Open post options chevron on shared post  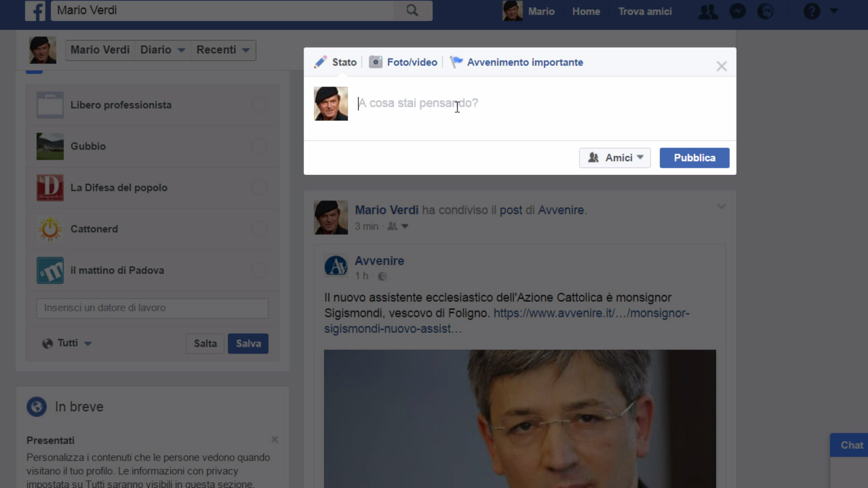click(x=722, y=206)
